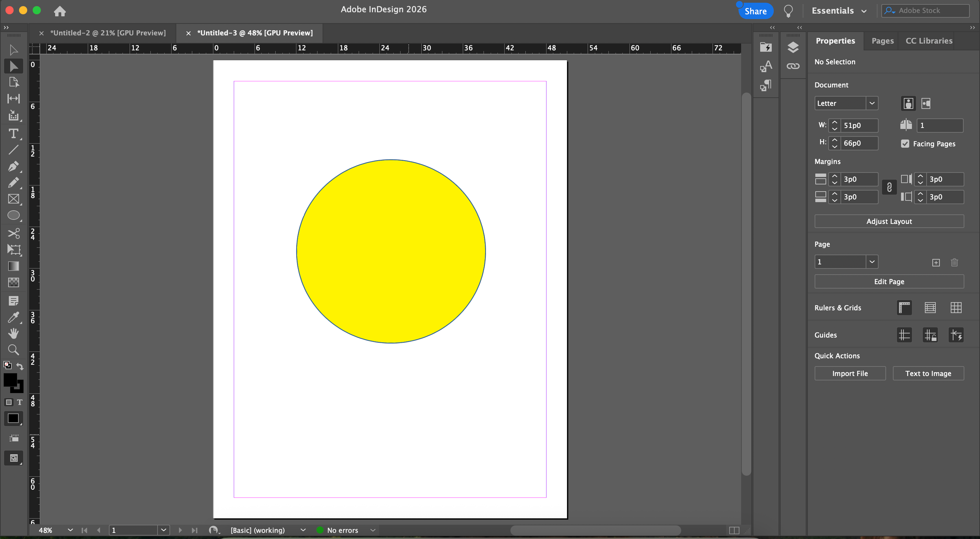
Task: Select the Type tool
Action: pos(13,133)
